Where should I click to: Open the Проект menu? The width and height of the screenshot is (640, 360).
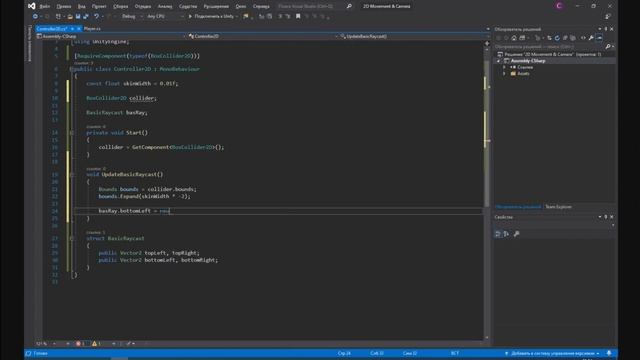(99, 7)
